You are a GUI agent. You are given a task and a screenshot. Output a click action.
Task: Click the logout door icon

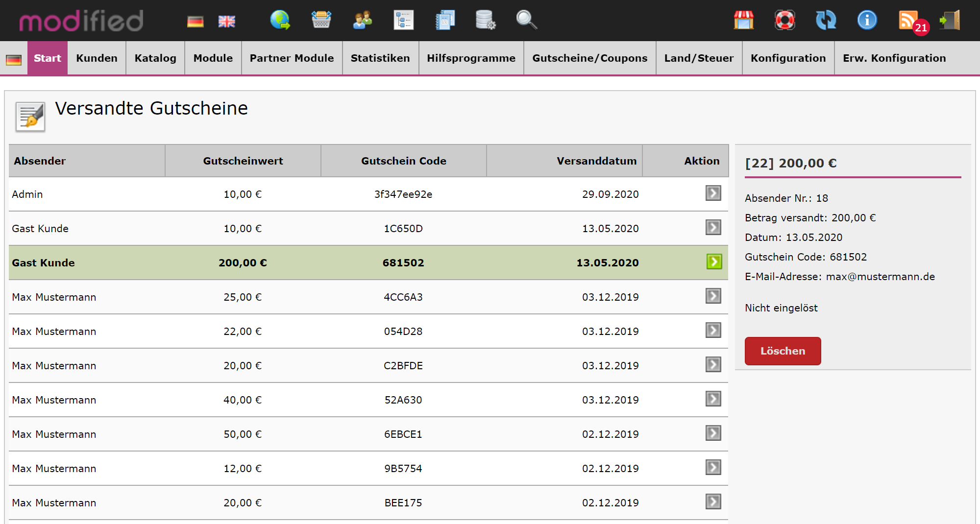950,21
